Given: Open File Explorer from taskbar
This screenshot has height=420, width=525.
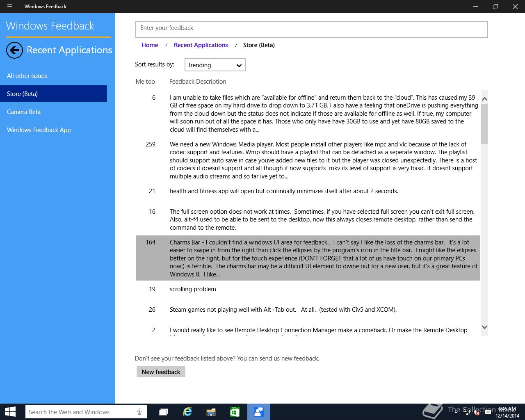Looking at the screenshot, I should click(x=211, y=412).
